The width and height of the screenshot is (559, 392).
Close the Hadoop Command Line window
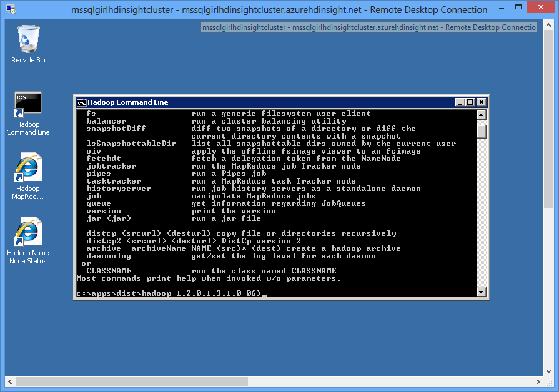pyautogui.click(x=482, y=102)
